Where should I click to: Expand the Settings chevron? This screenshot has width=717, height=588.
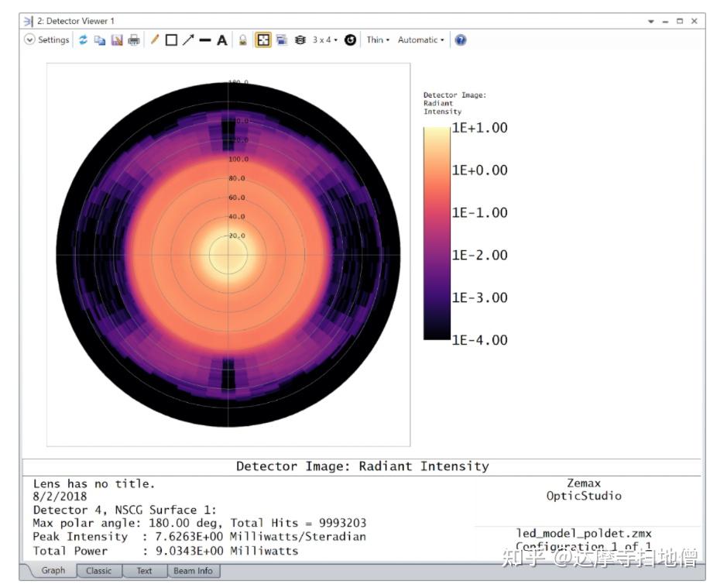29,40
